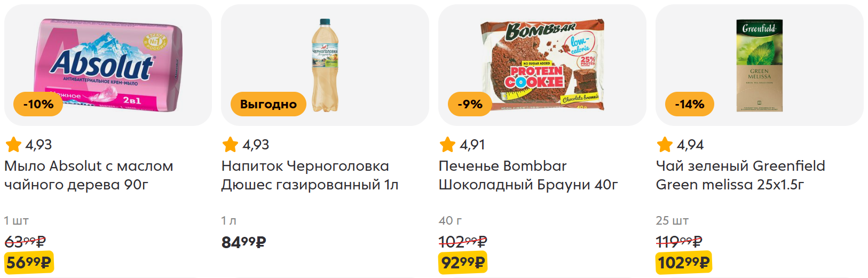Click the rating star of Absolut soap
Screen dimensions: 868x278
(13, 145)
